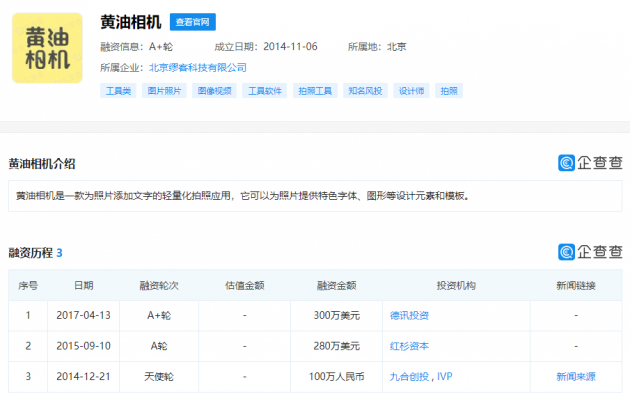Click the 企查查 logo beside 黄油相机介绍

click(x=590, y=163)
